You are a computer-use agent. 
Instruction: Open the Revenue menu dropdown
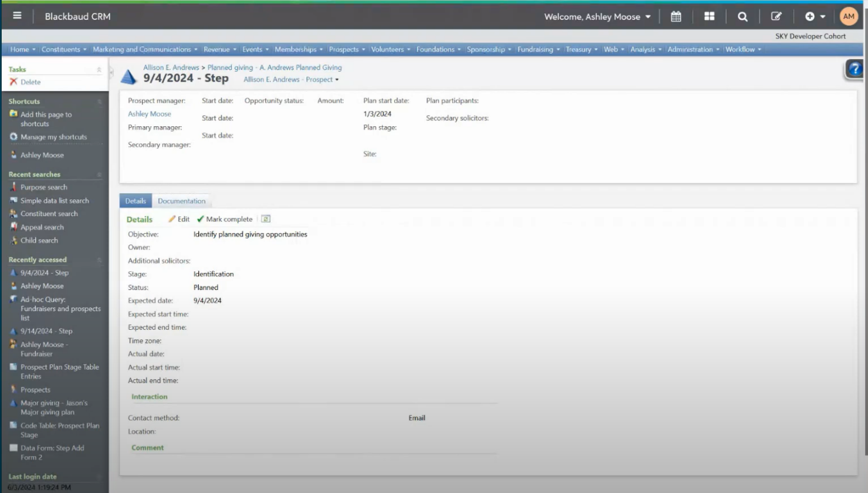[x=220, y=49]
